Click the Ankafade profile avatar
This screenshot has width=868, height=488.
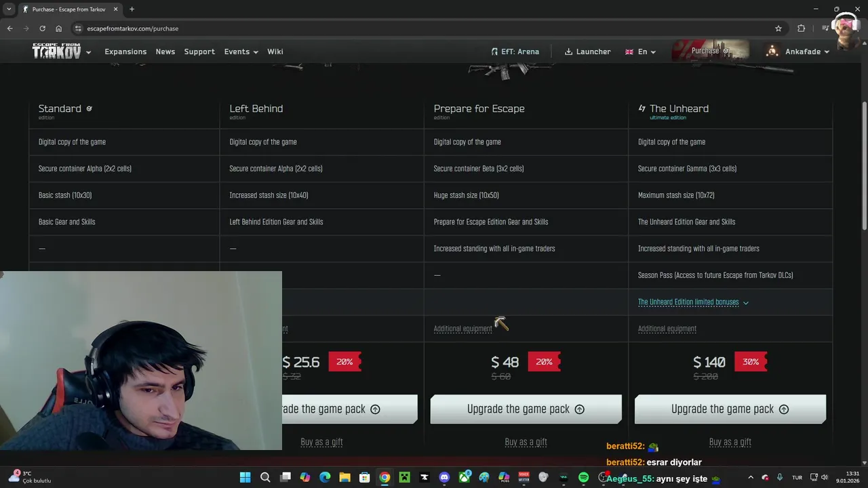[x=772, y=52]
